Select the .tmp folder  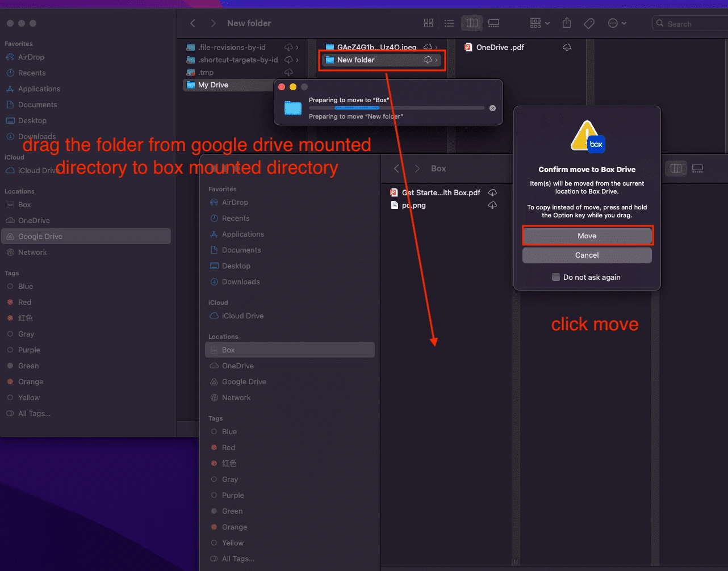(x=206, y=72)
